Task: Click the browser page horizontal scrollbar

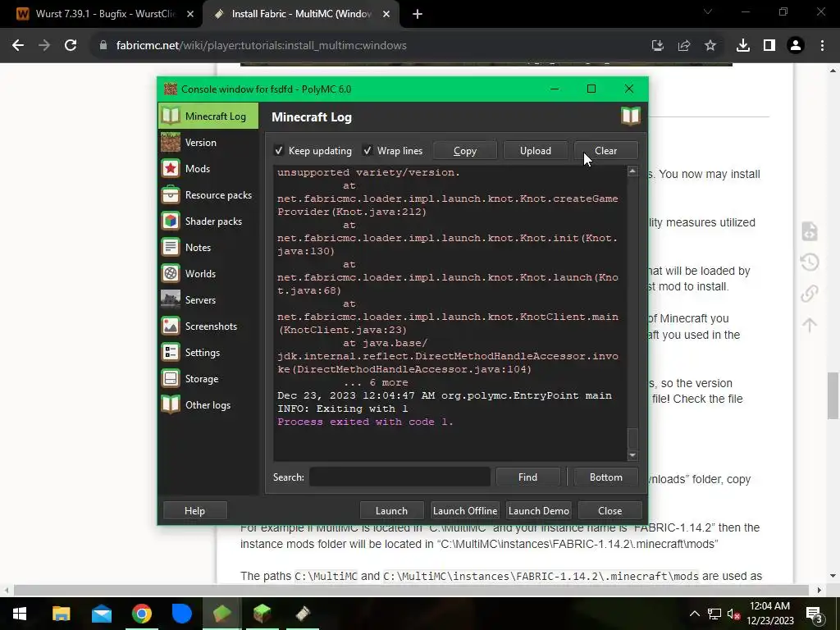Action: click(411, 590)
